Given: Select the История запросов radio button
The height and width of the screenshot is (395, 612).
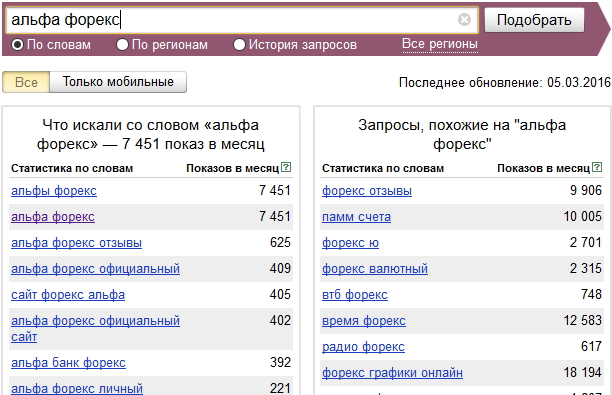Looking at the screenshot, I should (x=239, y=44).
